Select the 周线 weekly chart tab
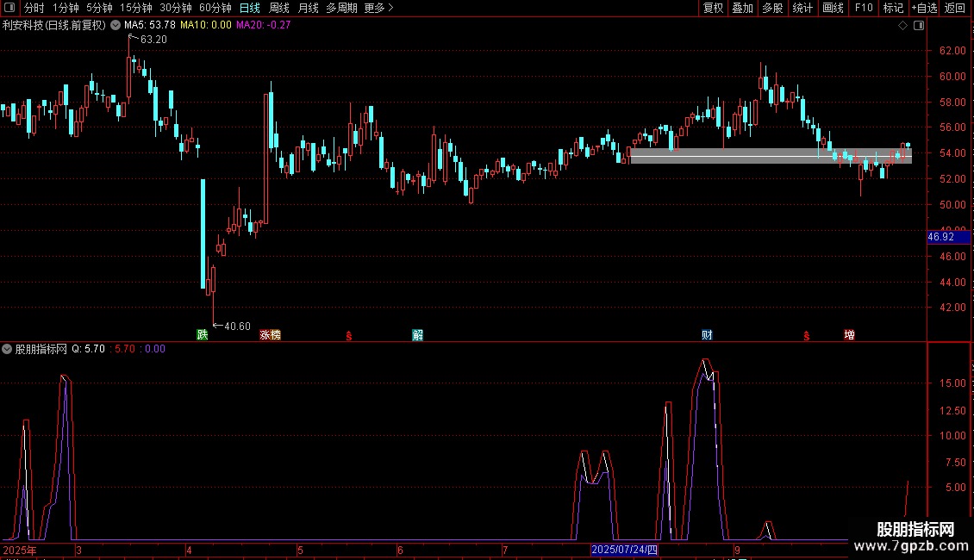This screenshot has width=974, height=560. (x=279, y=8)
